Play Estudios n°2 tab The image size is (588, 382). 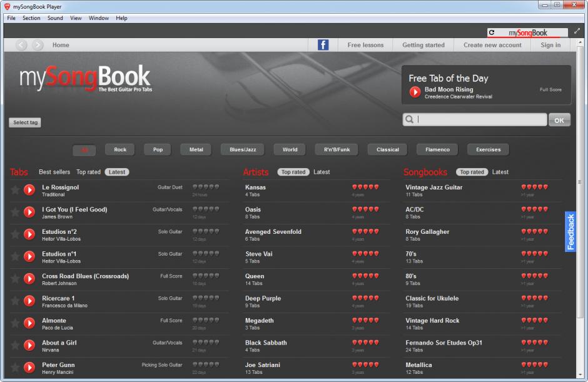pos(29,234)
